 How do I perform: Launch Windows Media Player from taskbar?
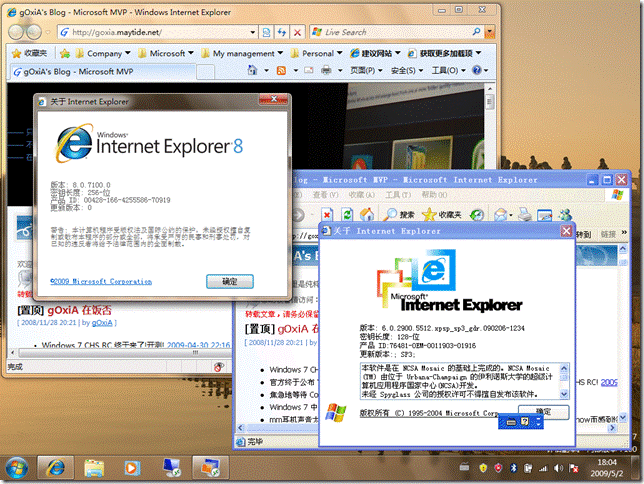tap(131, 468)
